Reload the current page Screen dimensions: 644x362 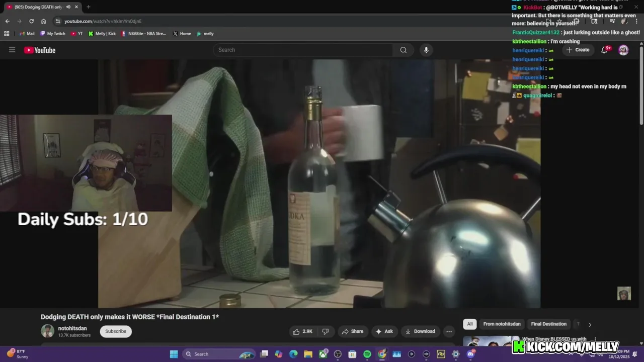coord(31,21)
